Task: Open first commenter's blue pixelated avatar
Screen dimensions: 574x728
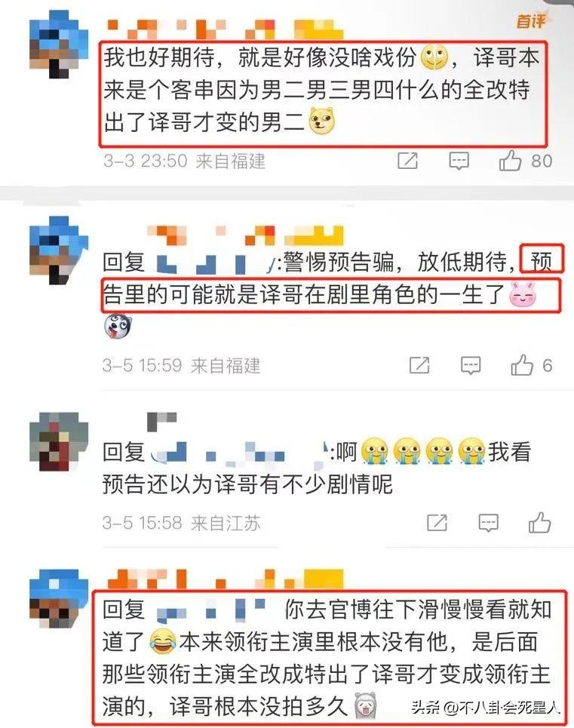Action: tap(59, 45)
